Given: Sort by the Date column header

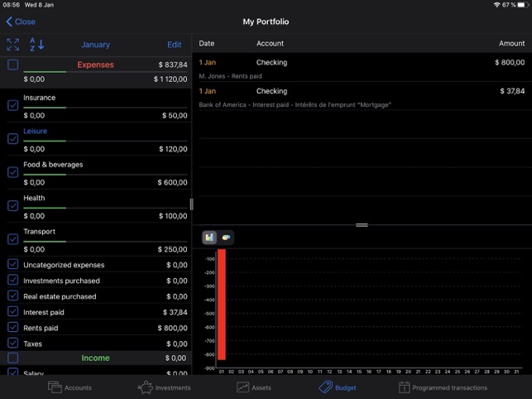Looking at the screenshot, I should tap(207, 44).
